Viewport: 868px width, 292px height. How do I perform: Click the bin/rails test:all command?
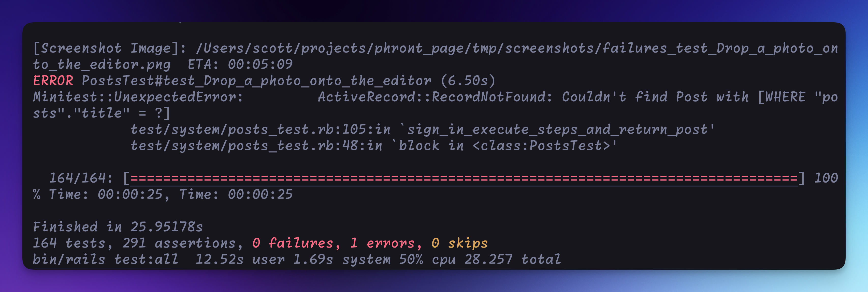pyautogui.click(x=106, y=259)
